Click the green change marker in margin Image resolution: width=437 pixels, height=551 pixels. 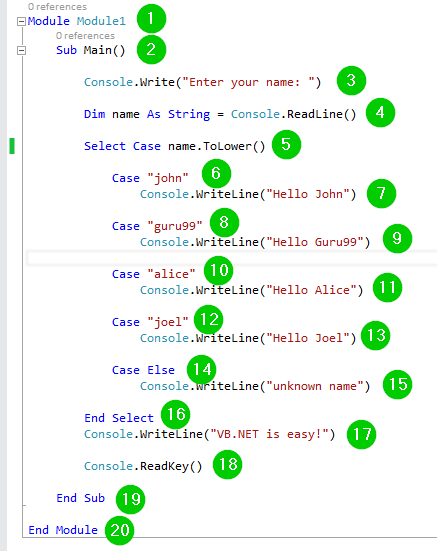point(12,146)
